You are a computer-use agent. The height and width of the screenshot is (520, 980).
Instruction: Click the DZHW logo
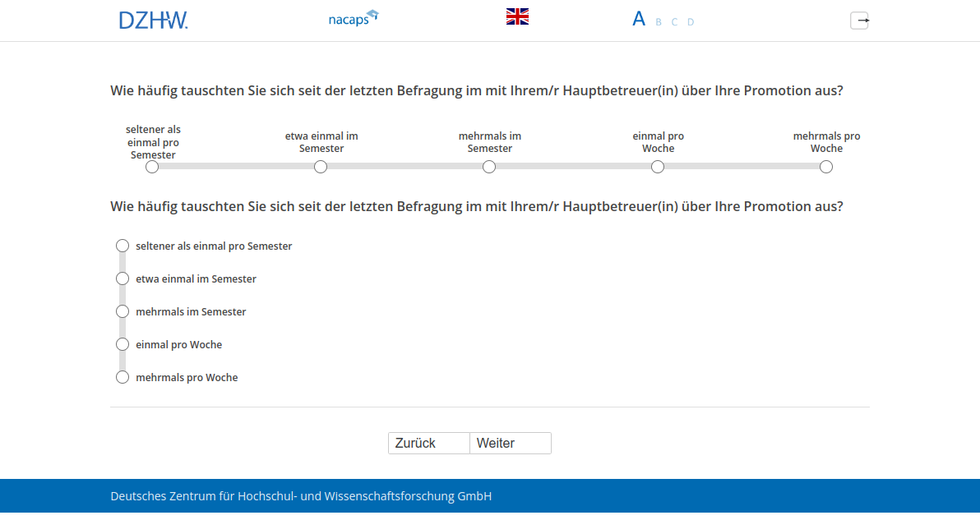point(153,21)
